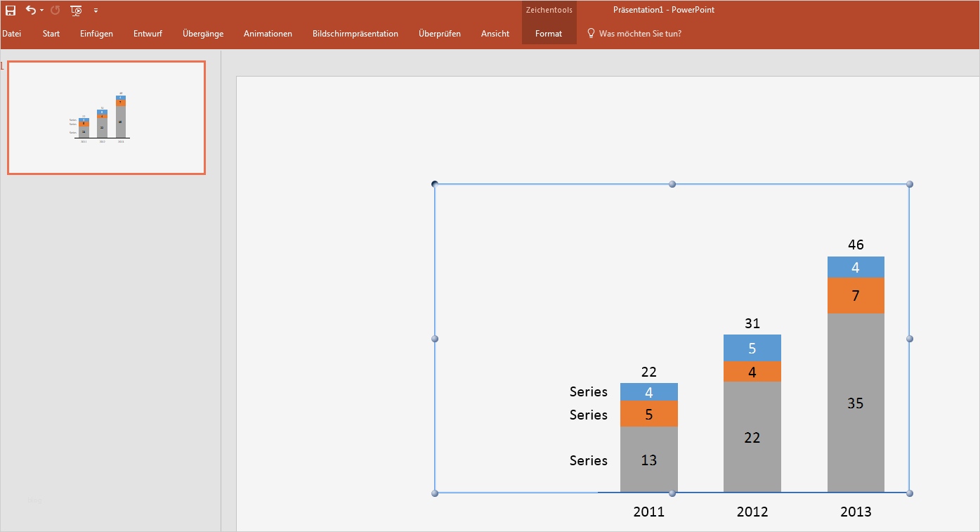
Task: Click the chart's right-middle sizing handle
Action: point(910,339)
